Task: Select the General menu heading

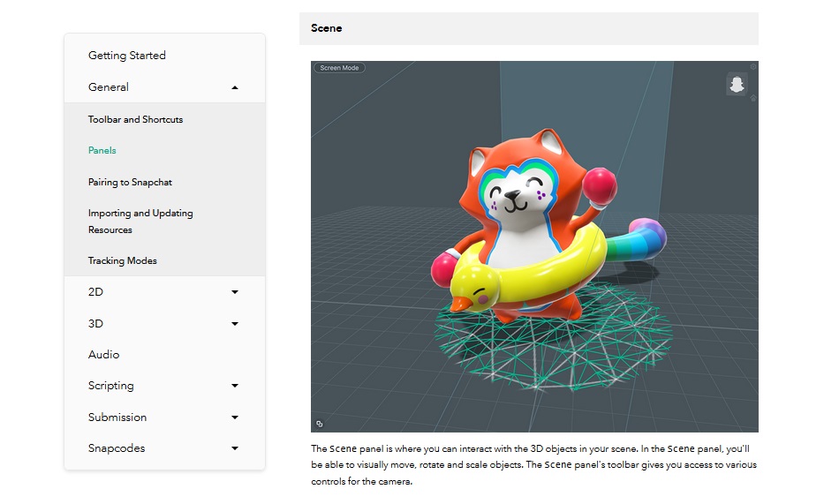Action: tap(109, 87)
